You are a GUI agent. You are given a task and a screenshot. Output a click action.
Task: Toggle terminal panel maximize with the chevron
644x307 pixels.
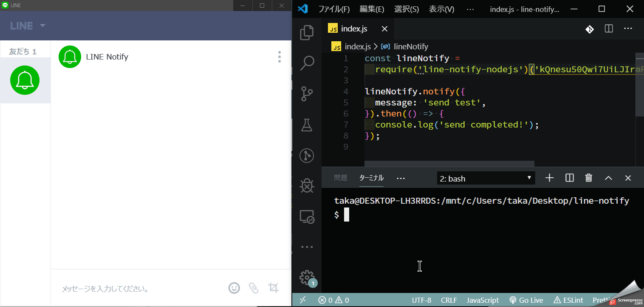608,178
